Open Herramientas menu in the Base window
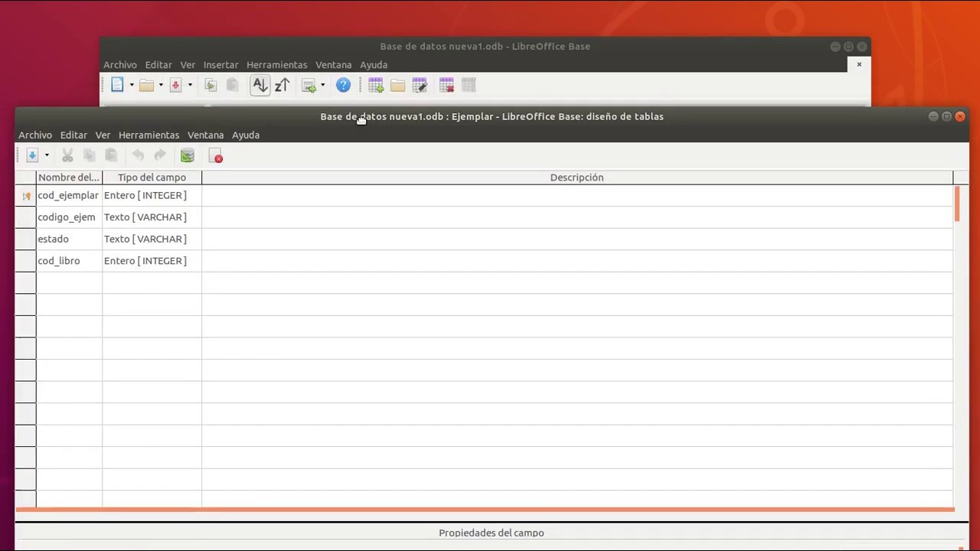This screenshot has height=551, width=980. 276,65
